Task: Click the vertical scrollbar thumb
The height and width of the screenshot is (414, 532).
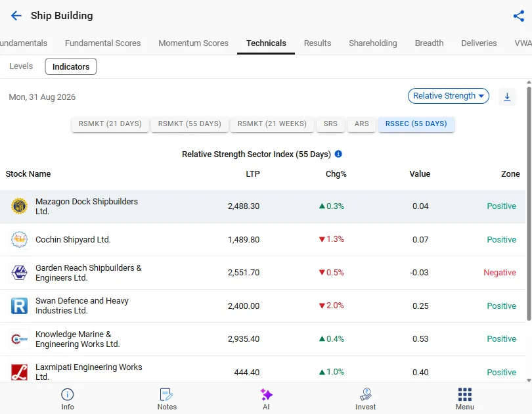Action: (x=529, y=204)
